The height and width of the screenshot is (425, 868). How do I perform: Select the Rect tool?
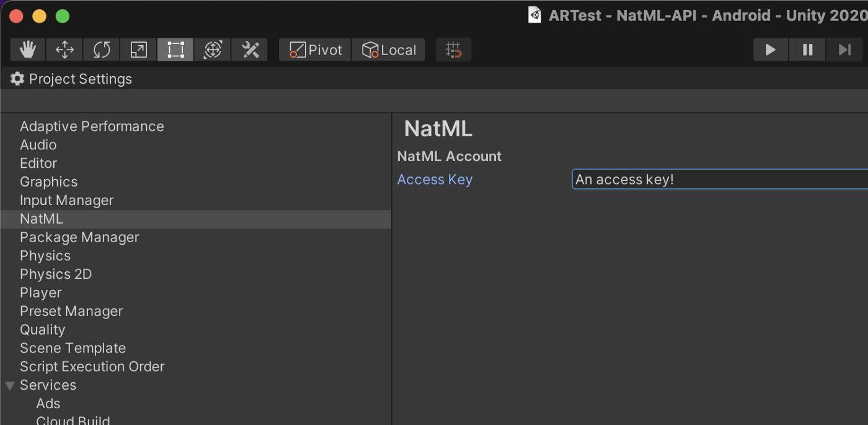(175, 50)
